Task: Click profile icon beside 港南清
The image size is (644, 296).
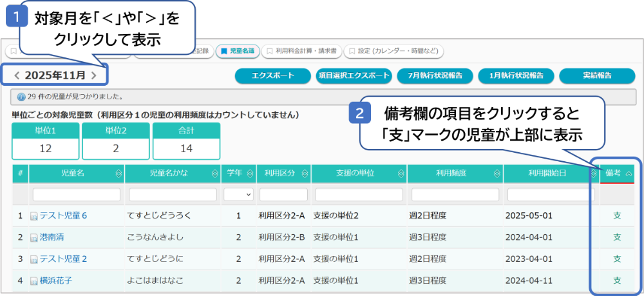Action: (x=34, y=237)
